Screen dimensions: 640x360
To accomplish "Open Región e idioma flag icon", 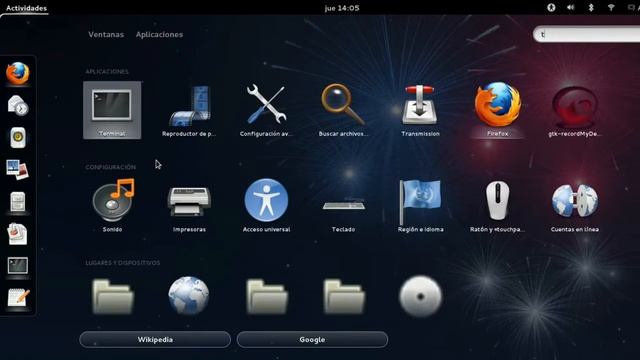I will (420, 202).
